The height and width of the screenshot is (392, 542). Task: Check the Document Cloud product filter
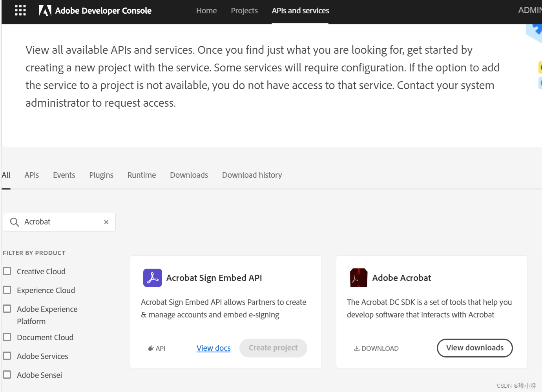coord(7,337)
